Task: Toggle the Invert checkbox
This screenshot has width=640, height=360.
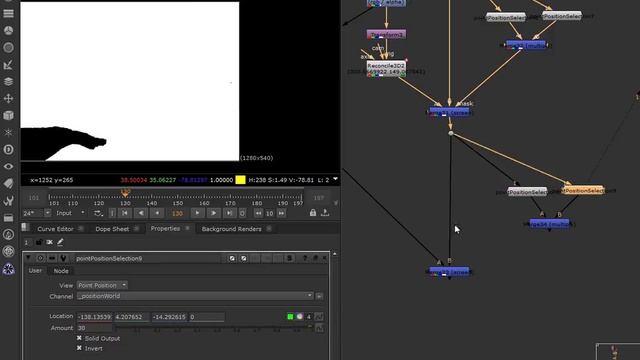Action: (x=79, y=348)
